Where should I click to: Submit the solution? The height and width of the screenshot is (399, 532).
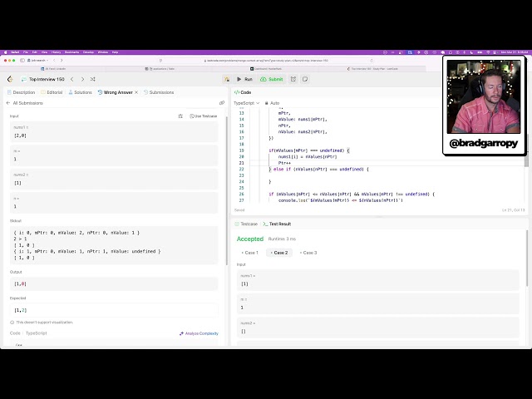[x=272, y=79]
